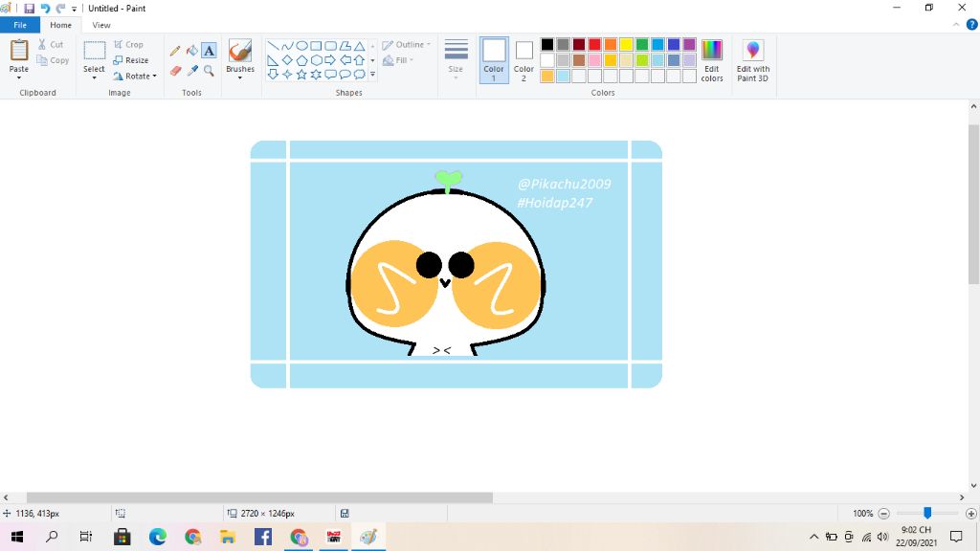This screenshot has width=980, height=551.
Task: Open Edit colors dialog
Action: [x=712, y=60]
